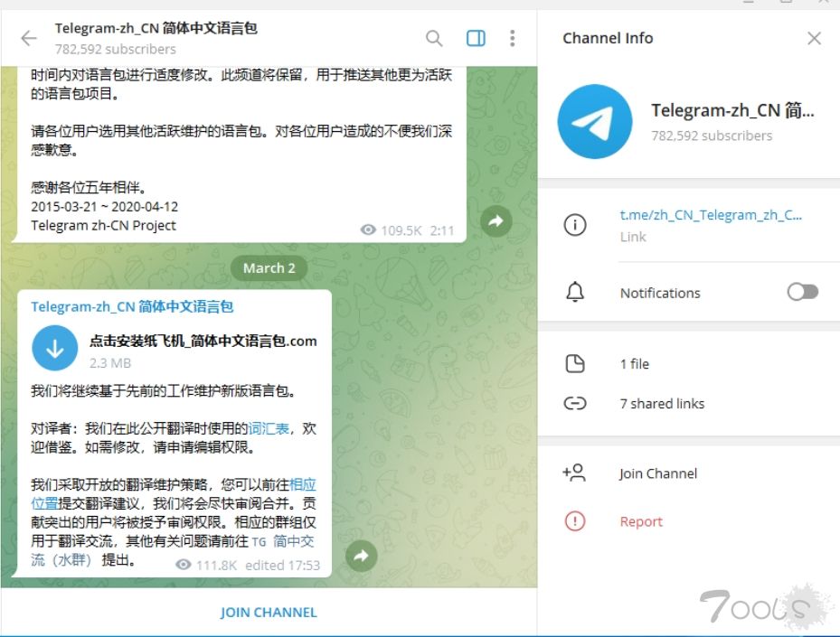Click the info icon next to the channel link
The width and height of the screenshot is (840, 637).
coord(575,225)
